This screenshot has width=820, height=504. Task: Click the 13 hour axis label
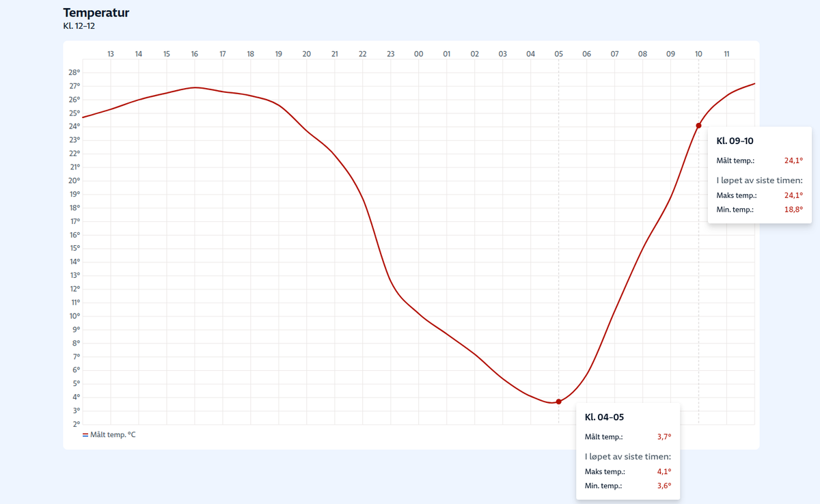111,53
